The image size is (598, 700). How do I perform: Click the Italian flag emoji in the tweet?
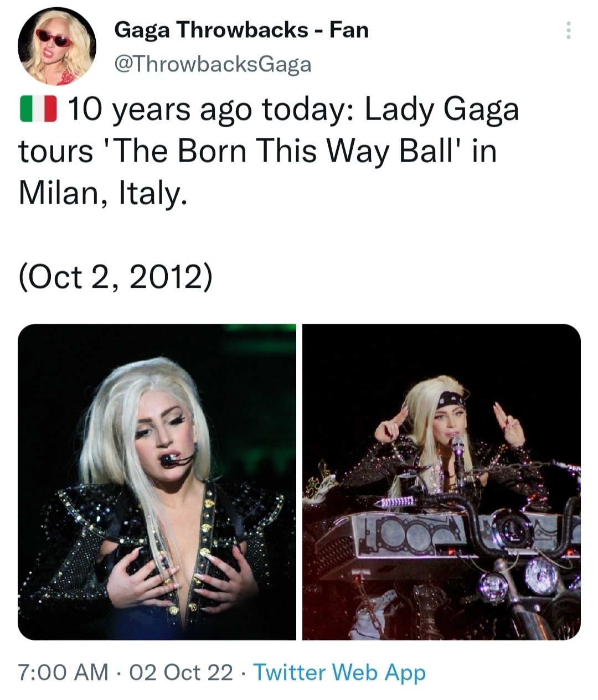pos(38,108)
